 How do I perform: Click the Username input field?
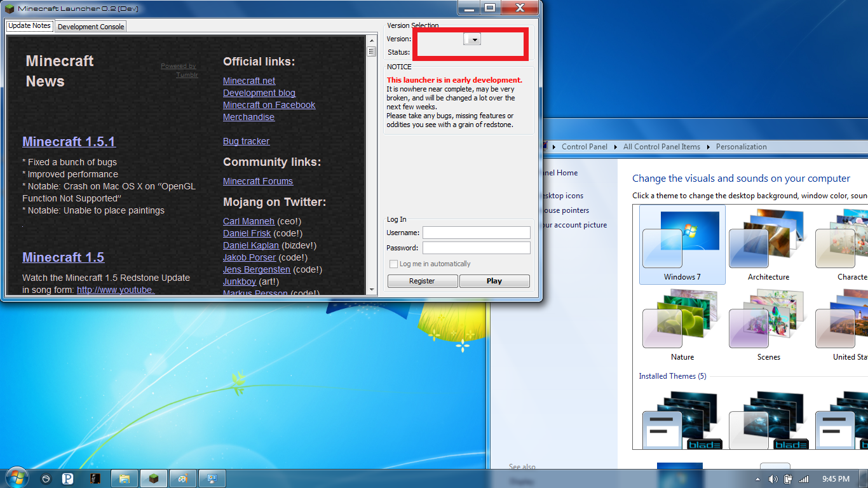tap(477, 233)
